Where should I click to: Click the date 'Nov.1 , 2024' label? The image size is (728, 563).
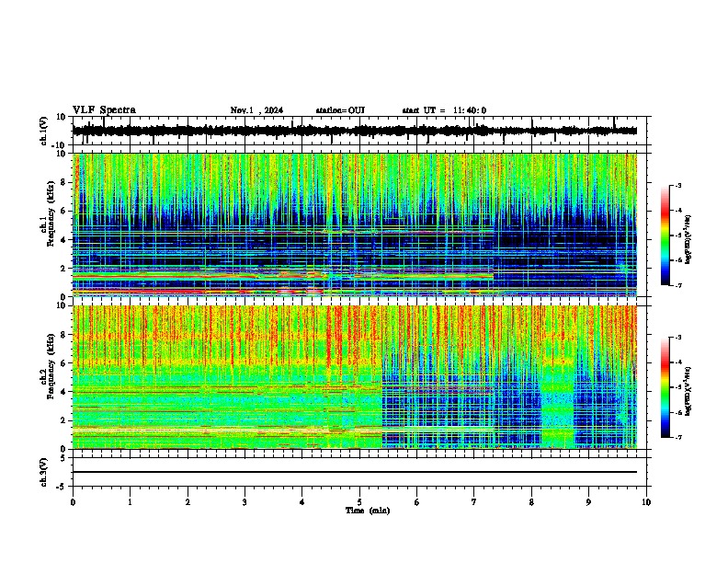click(x=256, y=110)
